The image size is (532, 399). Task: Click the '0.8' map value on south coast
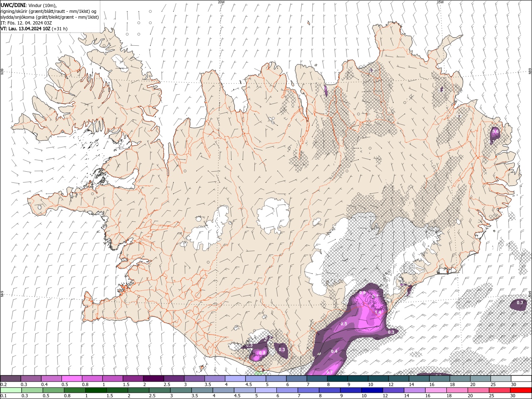coord(262,353)
